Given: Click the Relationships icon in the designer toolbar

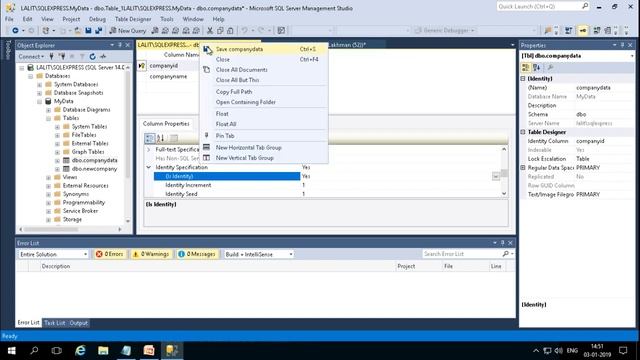Looking at the screenshot, I should 596,31.
